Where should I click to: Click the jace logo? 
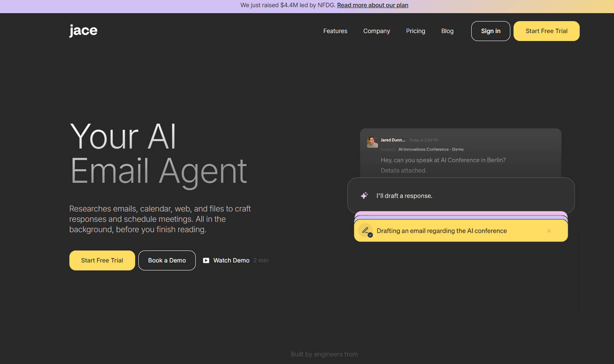[x=83, y=31]
